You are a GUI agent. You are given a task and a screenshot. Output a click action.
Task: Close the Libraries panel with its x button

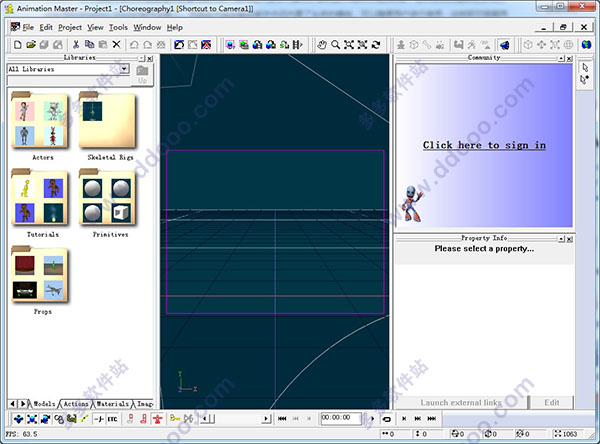150,59
